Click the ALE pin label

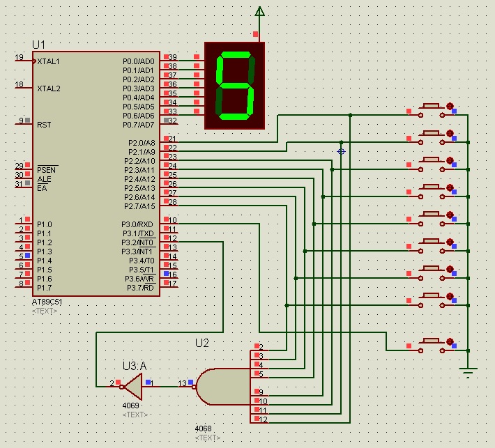(44, 179)
